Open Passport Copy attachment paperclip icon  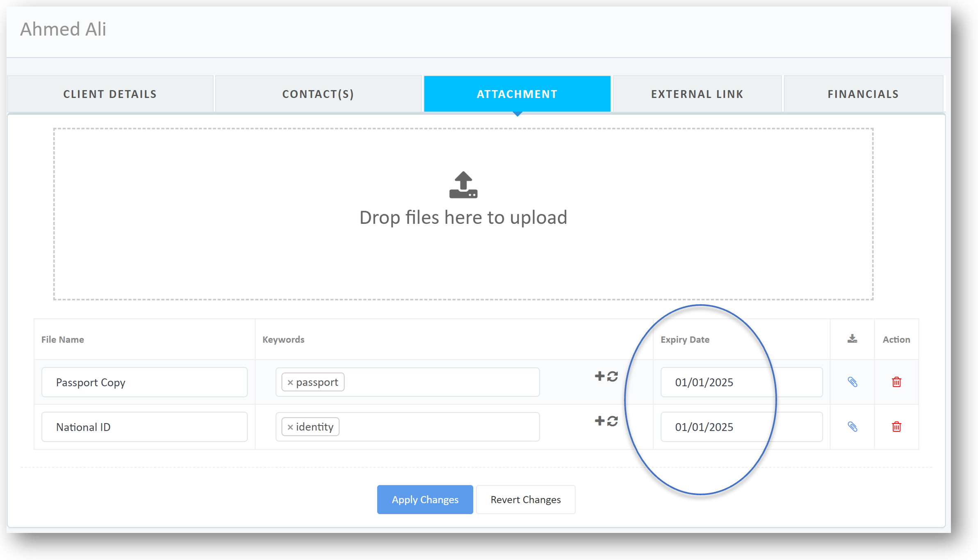point(852,382)
